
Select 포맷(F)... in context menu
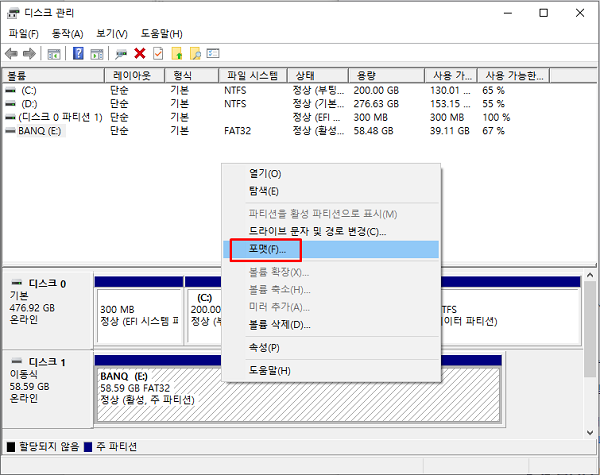tap(267, 249)
